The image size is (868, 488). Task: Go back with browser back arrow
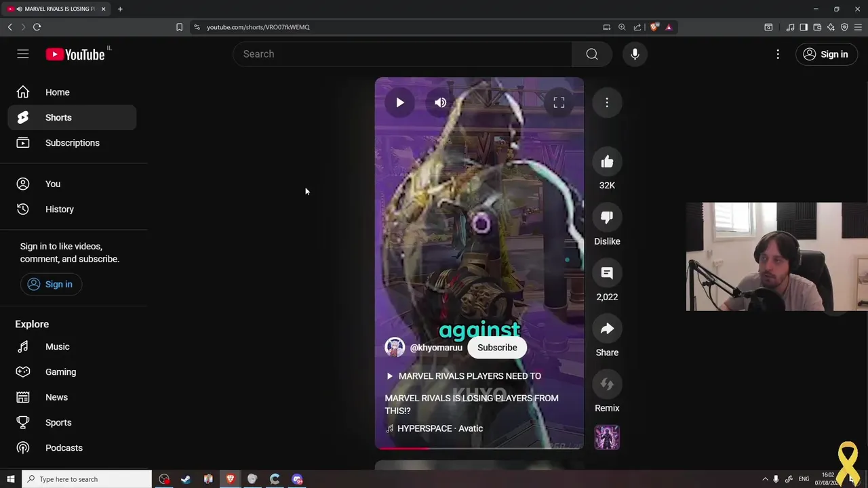tap(9, 27)
